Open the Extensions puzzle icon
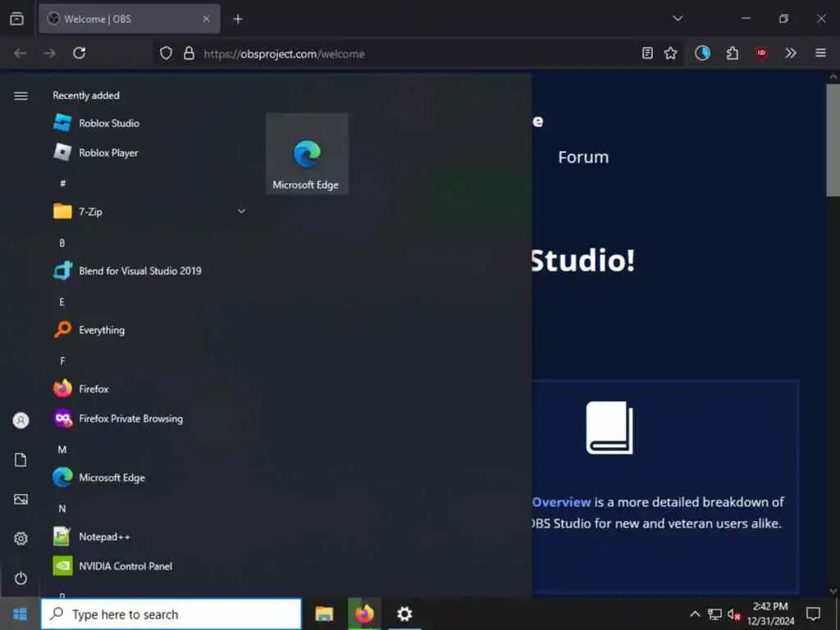840x630 pixels. [733, 53]
